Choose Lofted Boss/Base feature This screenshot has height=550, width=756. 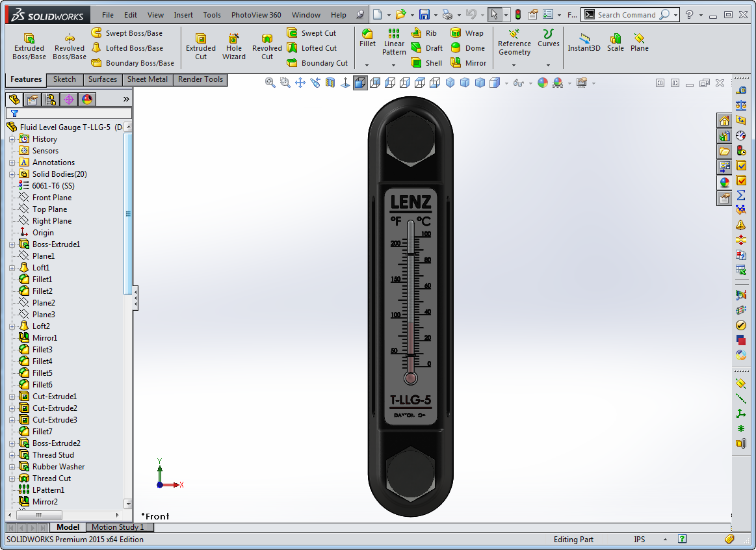coord(127,47)
